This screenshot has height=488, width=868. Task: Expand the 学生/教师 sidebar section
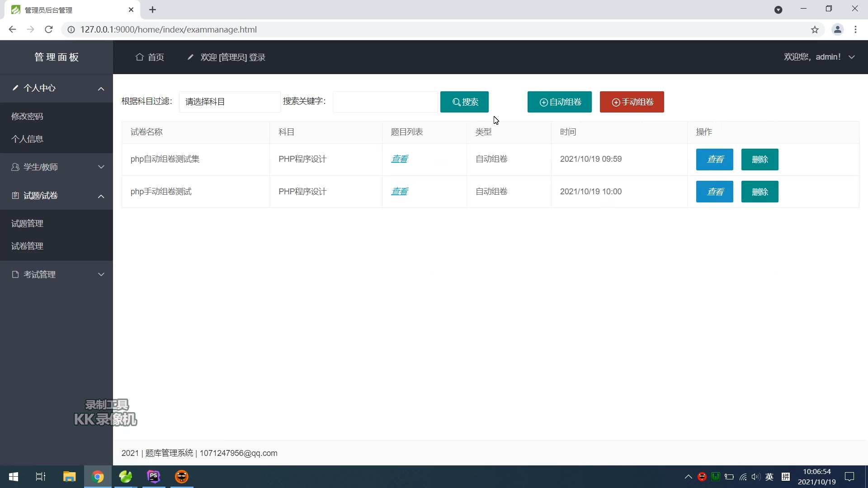57,167
